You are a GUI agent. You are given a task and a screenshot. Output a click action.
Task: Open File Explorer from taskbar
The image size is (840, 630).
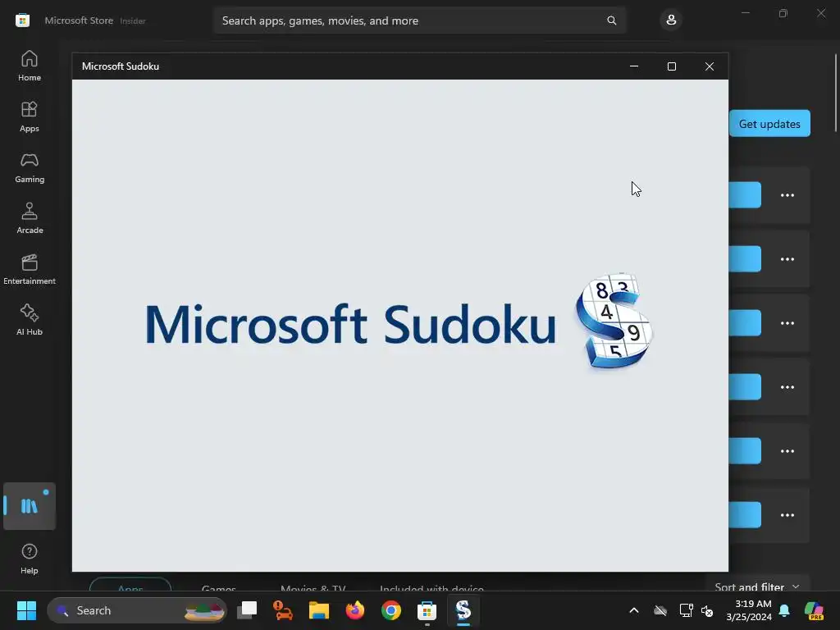(319, 610)
